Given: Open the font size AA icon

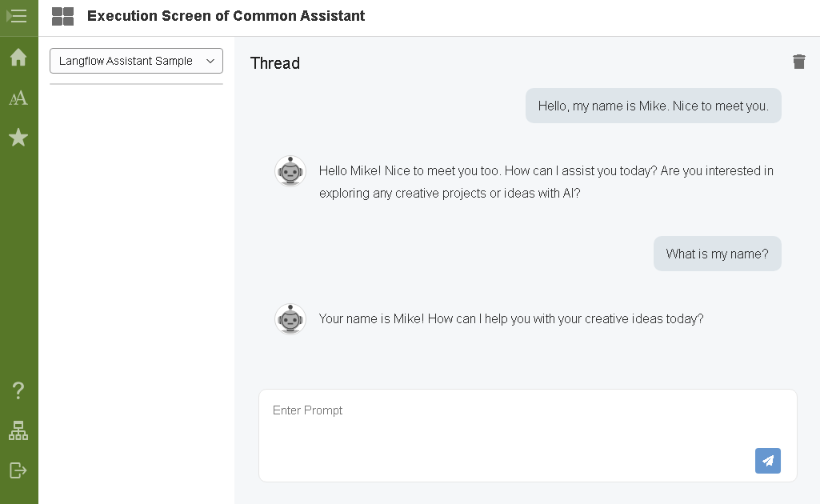Looking at the screenshot, I should pyautogui.click(x=18, y=98).
